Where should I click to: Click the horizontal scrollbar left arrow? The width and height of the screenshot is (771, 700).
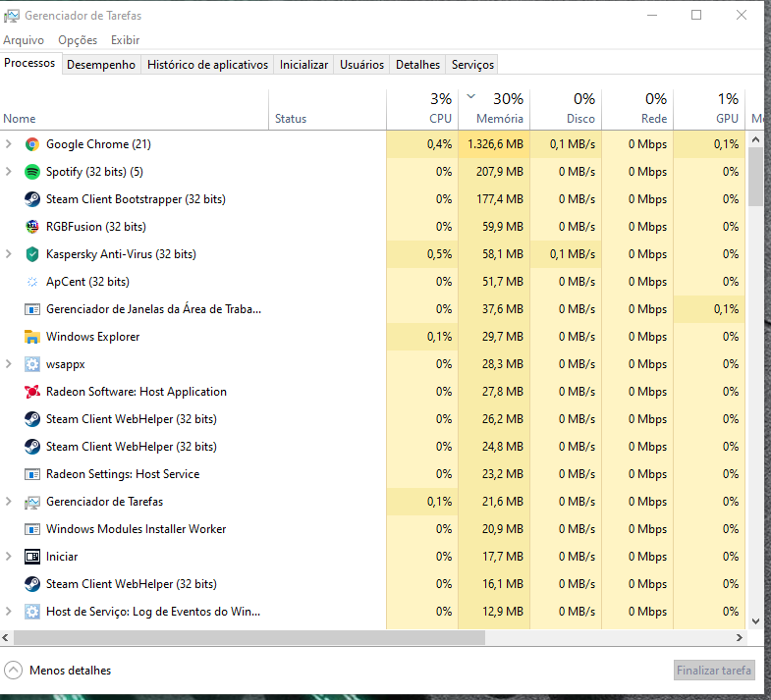[6, 637]
